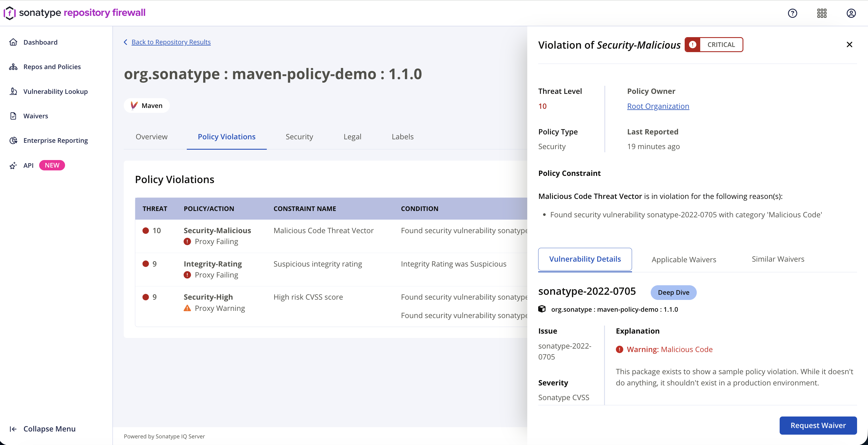Open the user account profile icon

[x=851, y=13]
